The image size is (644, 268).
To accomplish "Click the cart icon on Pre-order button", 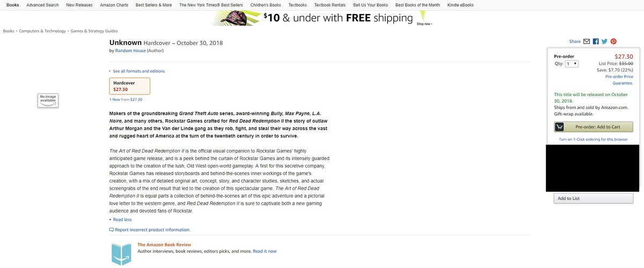I will pos(559,127).
